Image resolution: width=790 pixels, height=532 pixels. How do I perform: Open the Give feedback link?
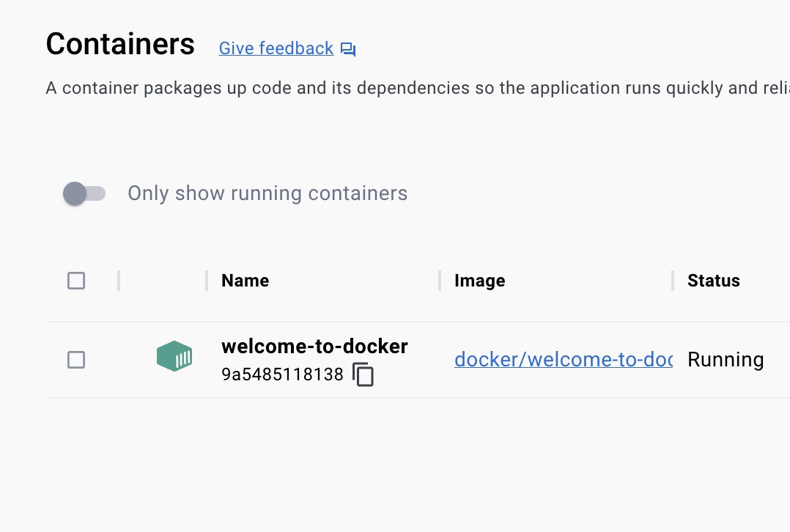point(276,48)
